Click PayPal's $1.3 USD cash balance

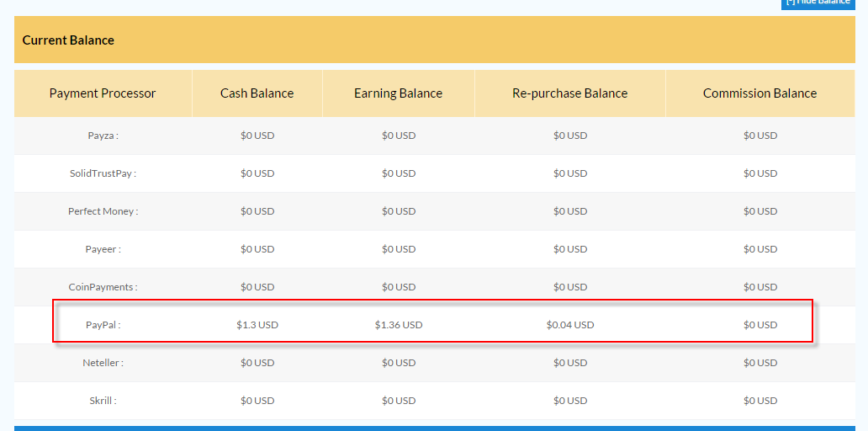pyautogui.click(x=257, y=325)
